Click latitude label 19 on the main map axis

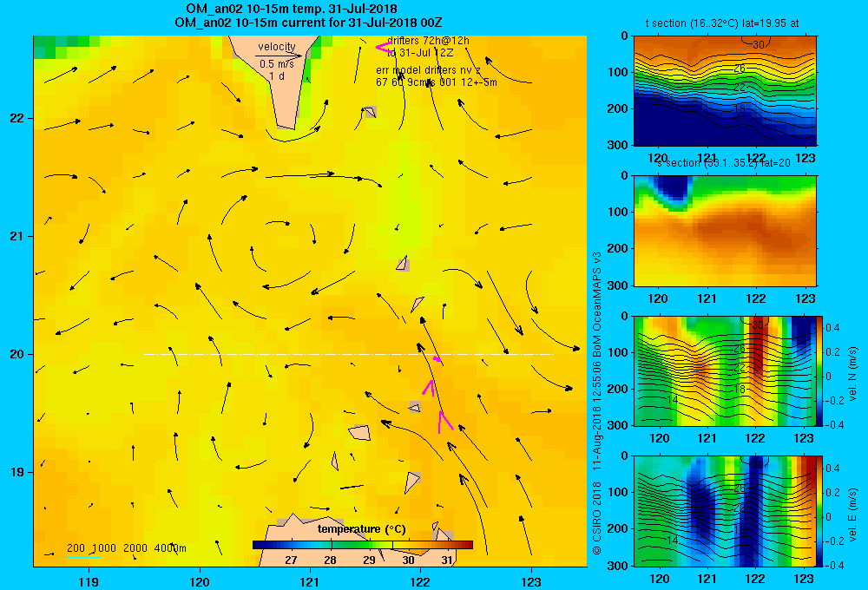point(17,472)
